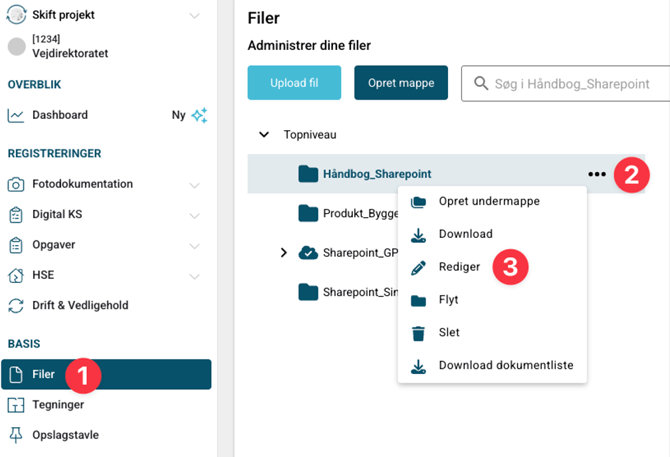Screen dimensions: 670x457
Task: Expand the Digital KS menu
Action: 194,215
